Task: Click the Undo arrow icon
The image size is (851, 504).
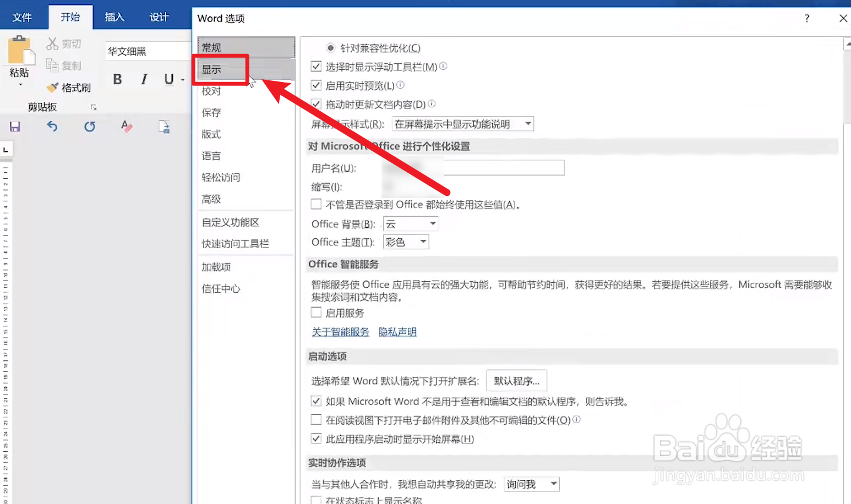Action: (x=52, y=127)
